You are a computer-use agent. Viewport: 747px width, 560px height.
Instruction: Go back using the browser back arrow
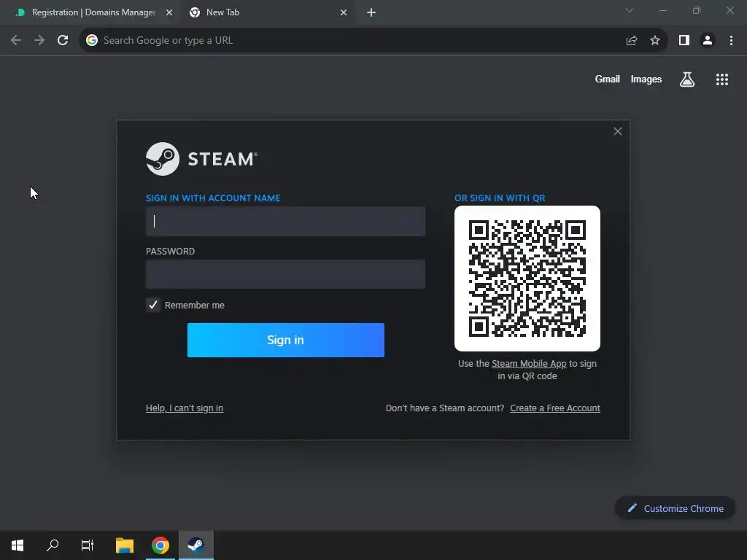[16, 41]
